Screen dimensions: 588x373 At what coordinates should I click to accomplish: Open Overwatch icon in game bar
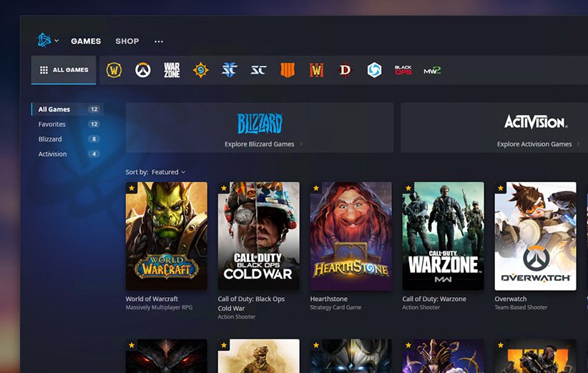click(x=143, y=70)
